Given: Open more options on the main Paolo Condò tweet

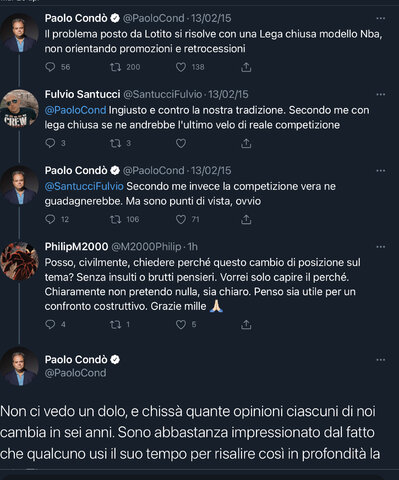Looking at the screenshot, I should click(381, 360).
